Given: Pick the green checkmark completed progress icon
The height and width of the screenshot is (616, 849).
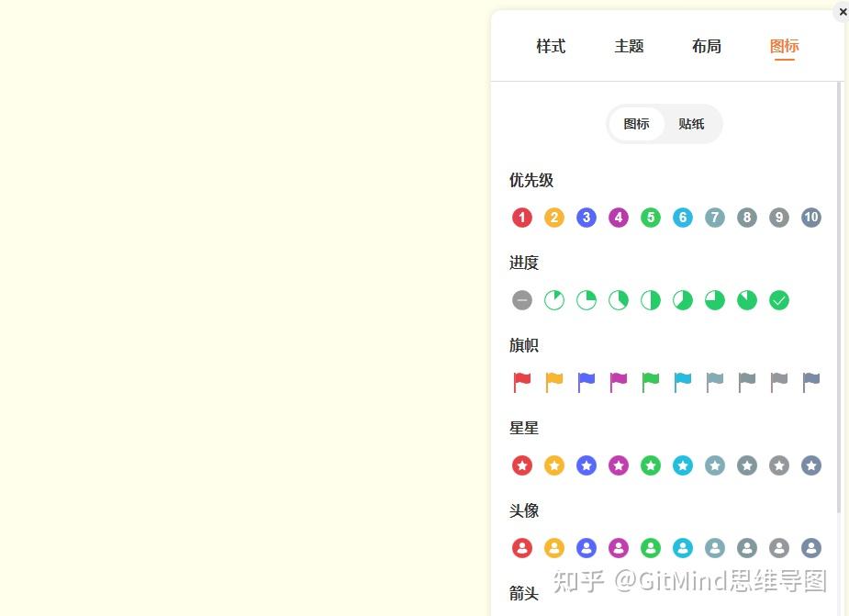Looking at the screenshot, I should click(x=778, y=300).
